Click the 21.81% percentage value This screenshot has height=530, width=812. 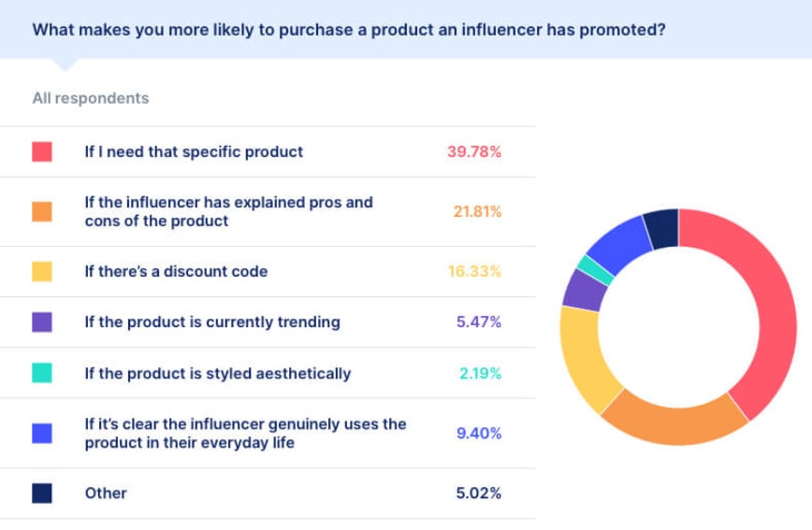tap(477, 212)
